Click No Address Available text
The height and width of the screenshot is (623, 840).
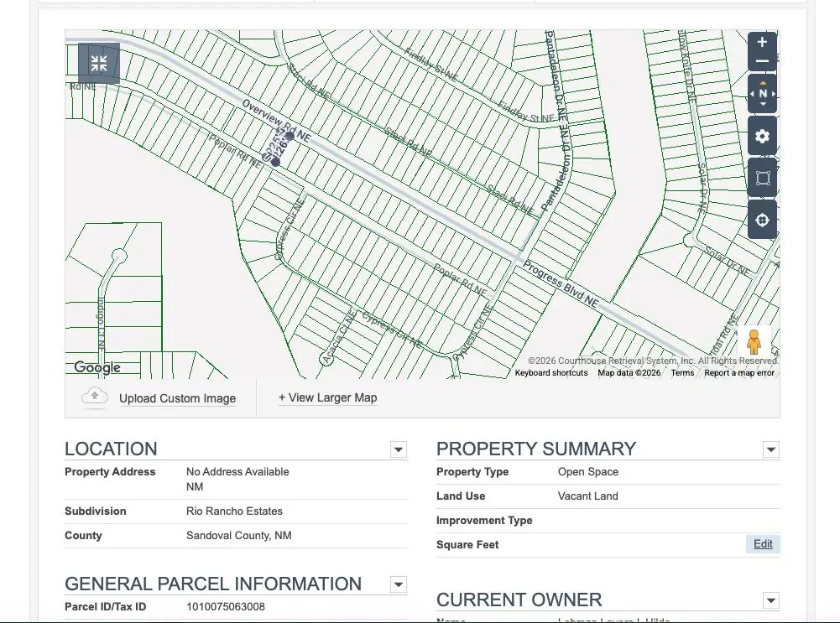[237, 471]
